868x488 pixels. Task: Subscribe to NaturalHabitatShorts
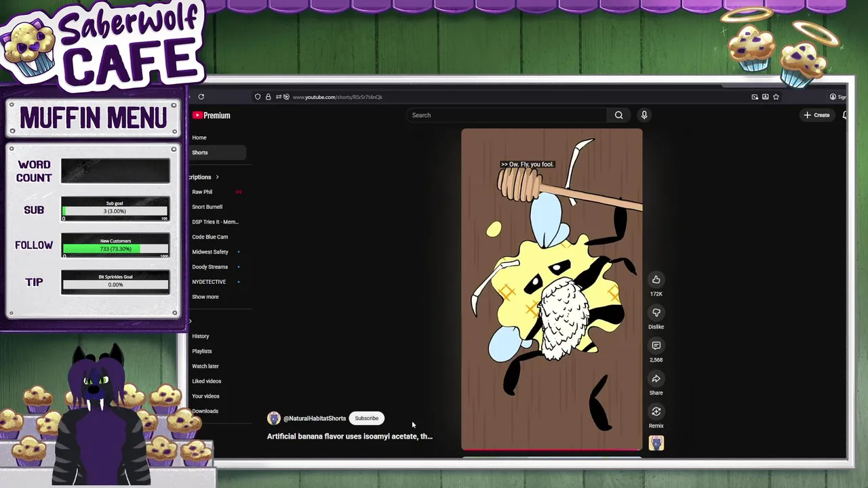[366, 418]
